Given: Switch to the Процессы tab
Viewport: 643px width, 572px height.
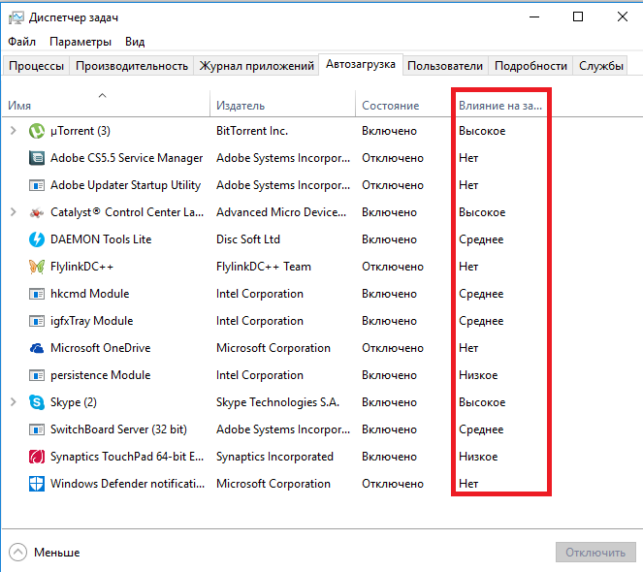Looking at the screenshot, I should coord(36,66).
